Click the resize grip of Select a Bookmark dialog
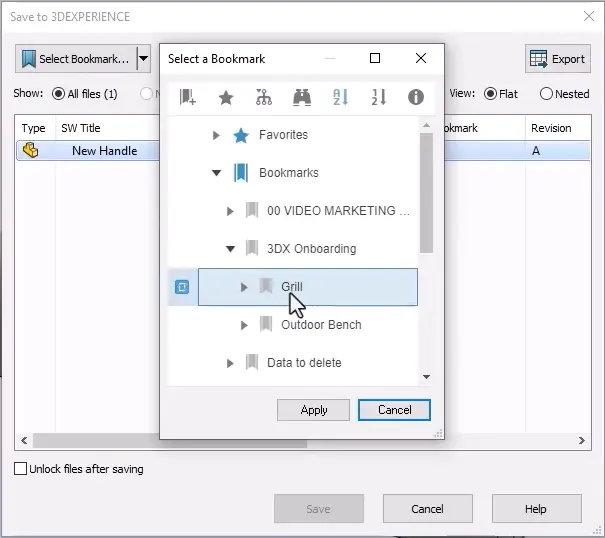The width and height of the screenshot is (605, 538). tap(438, 433)
